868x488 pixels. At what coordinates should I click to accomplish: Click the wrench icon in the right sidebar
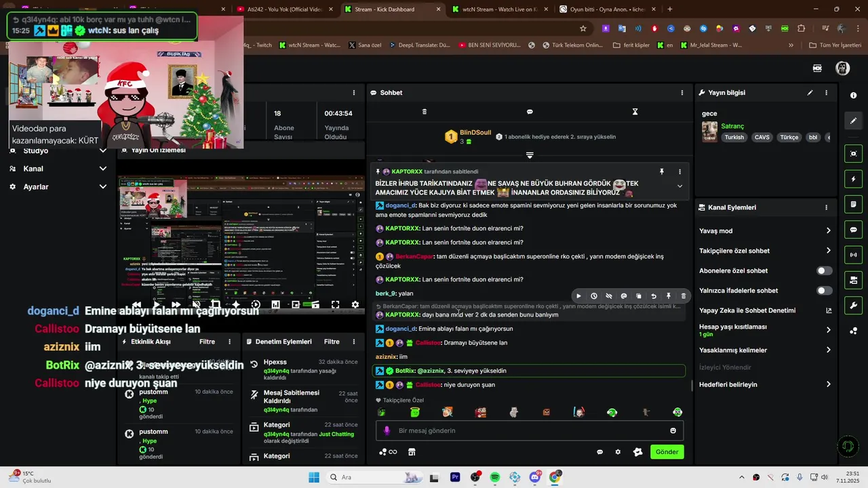click(854, 306)
